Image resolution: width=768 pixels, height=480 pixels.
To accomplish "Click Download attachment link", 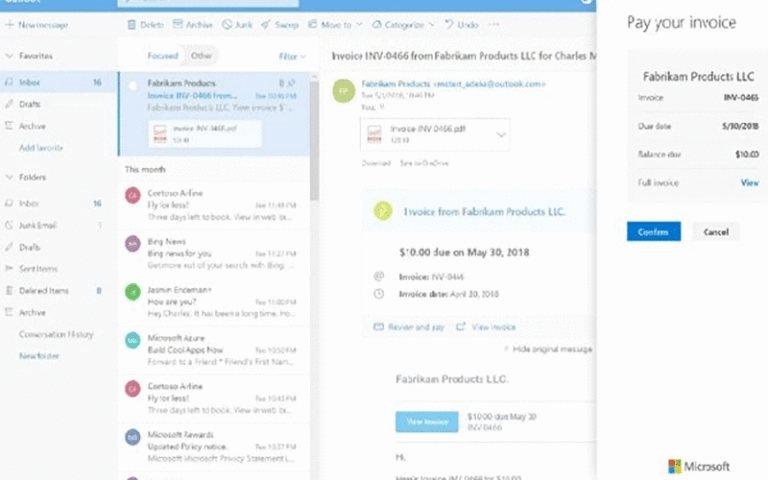I will click(x=376, y=163).
